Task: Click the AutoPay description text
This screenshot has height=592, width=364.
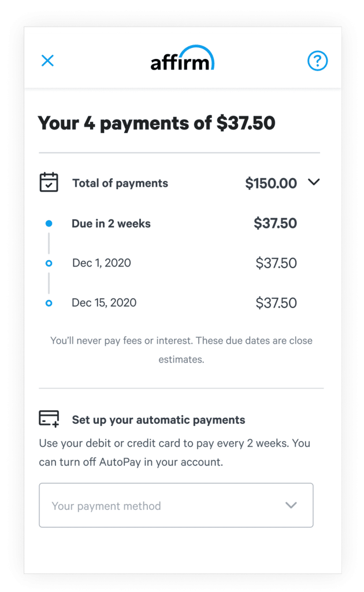Action: point(174,453)
